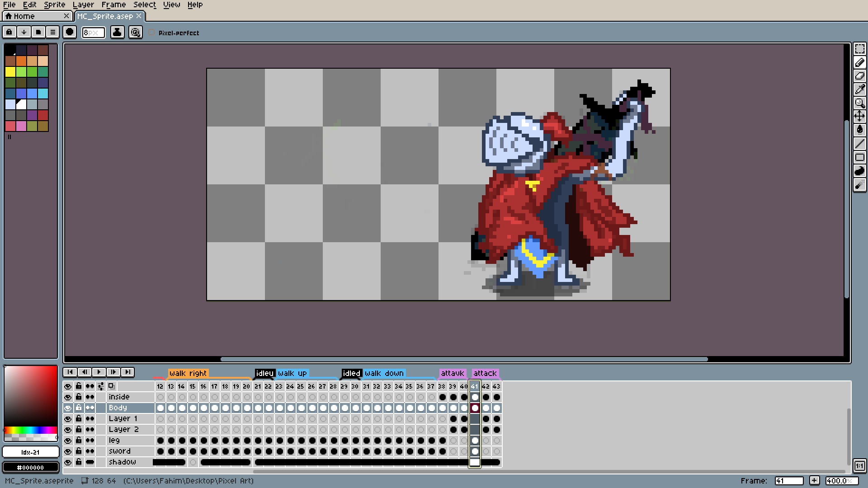Pick the yellow palette color swatch
This screenshot has height=488, width=868.
pyautogui.click(x=10, y=72)
